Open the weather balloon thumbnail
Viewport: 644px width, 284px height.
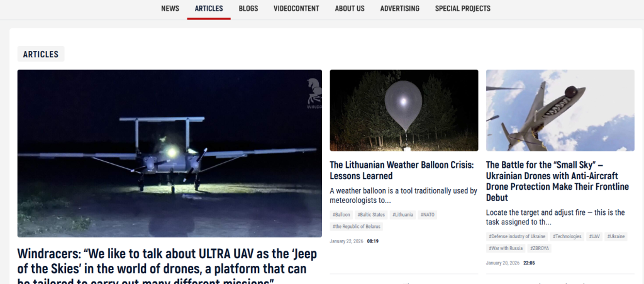tap(404, 111)
